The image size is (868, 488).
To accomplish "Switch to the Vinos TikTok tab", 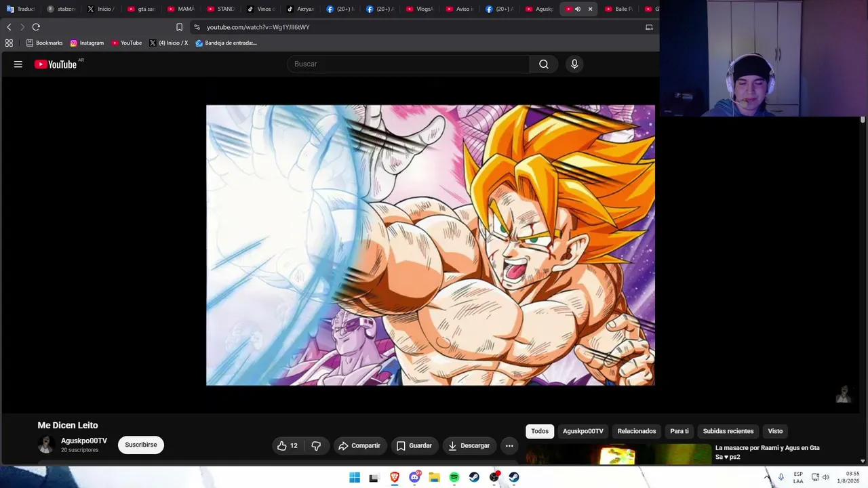I will [261, 9].
